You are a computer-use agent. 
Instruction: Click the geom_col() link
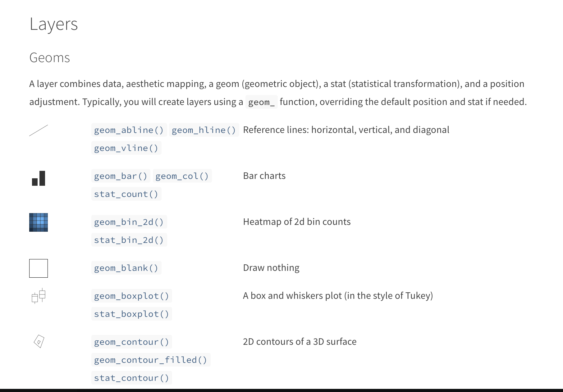(182, 176)
